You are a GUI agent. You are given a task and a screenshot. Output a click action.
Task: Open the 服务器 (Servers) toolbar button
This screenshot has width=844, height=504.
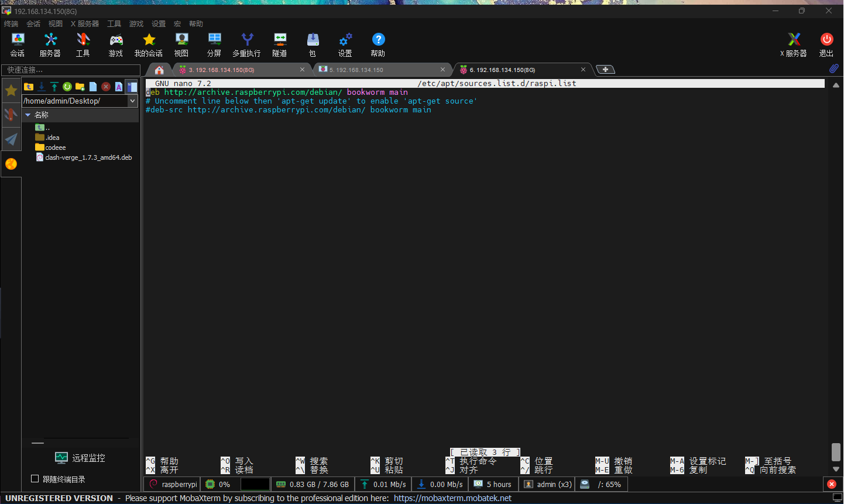[50, 45]
